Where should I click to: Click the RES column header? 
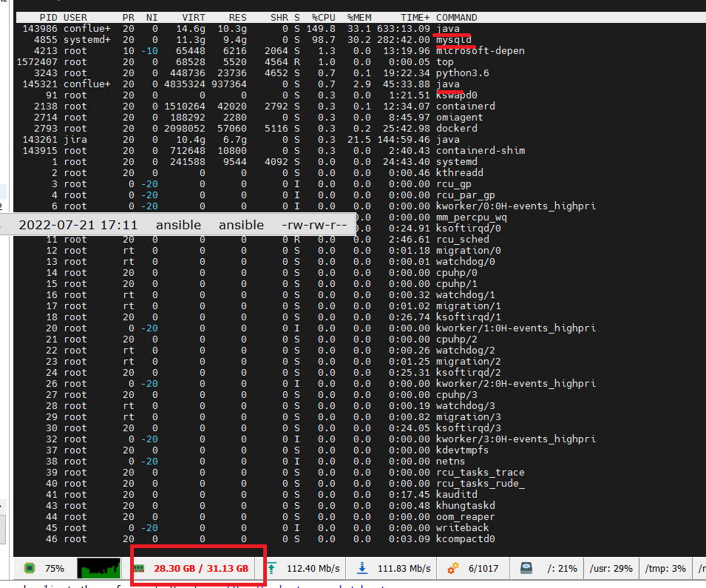pos(237,18)
